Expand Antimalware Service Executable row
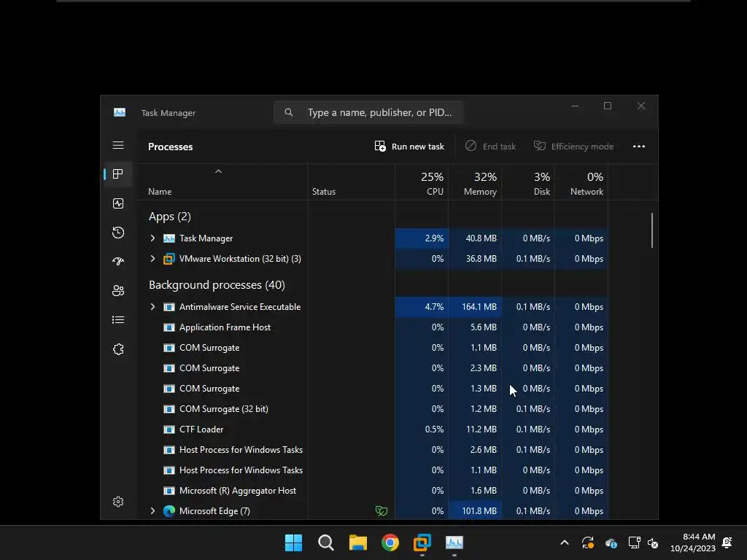 (x=152, y=307)
